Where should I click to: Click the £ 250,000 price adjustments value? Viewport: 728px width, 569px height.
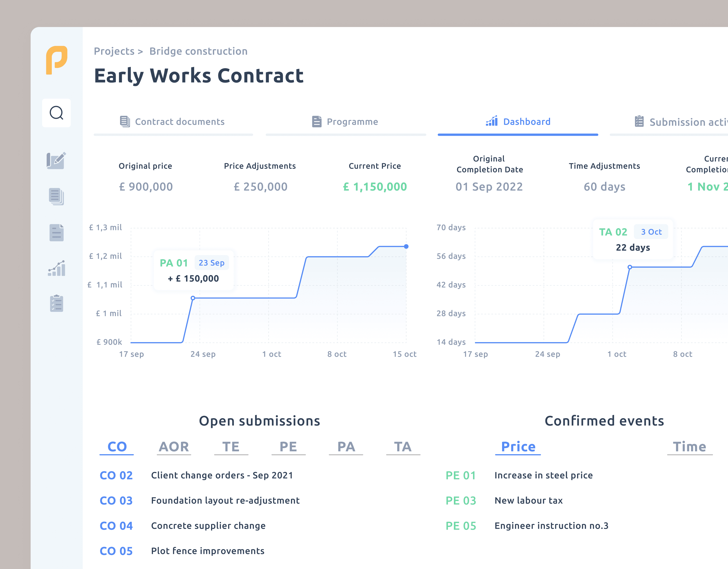click(x=260, y=187)
